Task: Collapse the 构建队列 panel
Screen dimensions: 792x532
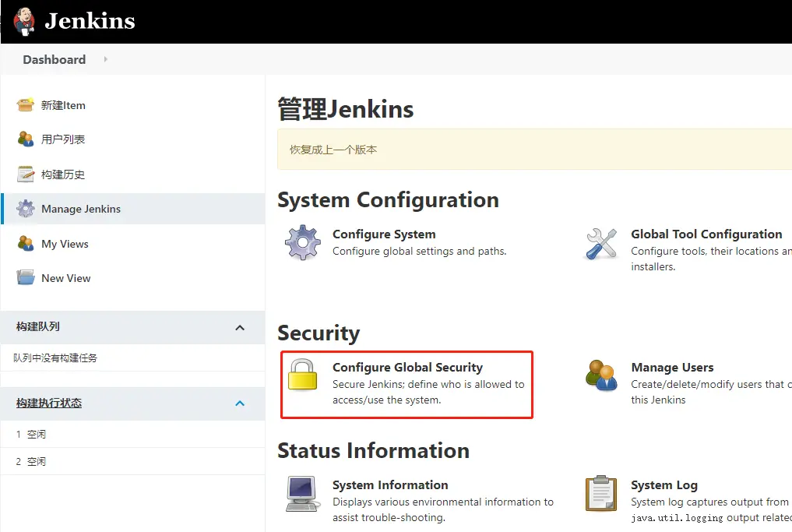Action: [x=240, y=328]
